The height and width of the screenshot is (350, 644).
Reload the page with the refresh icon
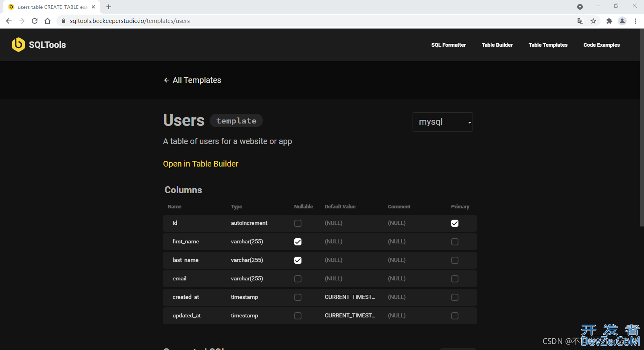coord(35,21)
